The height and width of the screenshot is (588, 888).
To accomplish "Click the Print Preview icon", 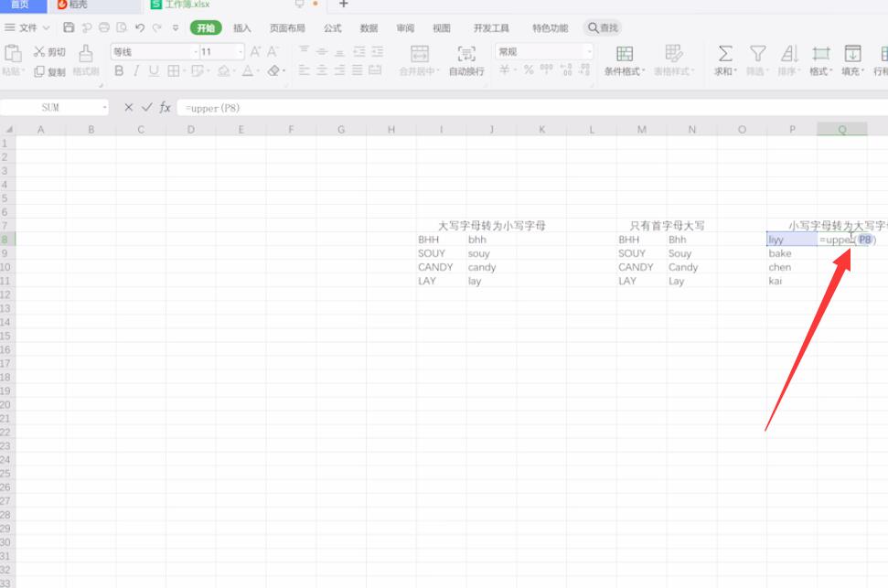I will [x=122, y=27].
